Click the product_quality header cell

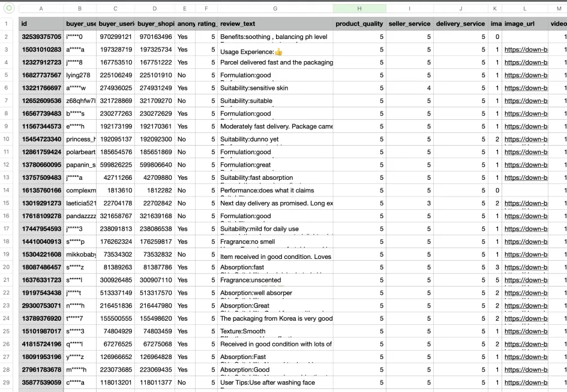[359, 23]
